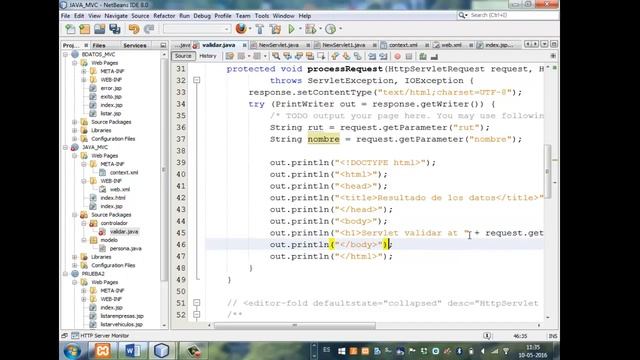The height and width of the screenshot is (360, 640).
Task: Open the Refactor menu
Action: tap(164, 16)
